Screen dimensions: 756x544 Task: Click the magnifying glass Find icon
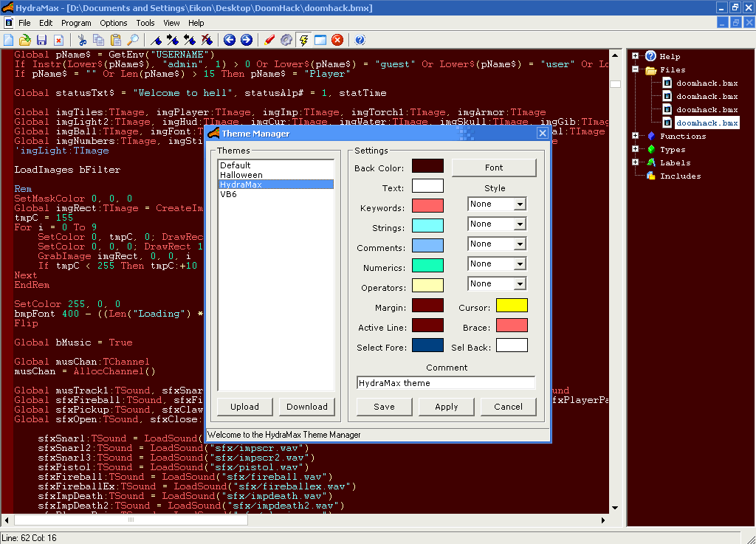pos(133,40)
